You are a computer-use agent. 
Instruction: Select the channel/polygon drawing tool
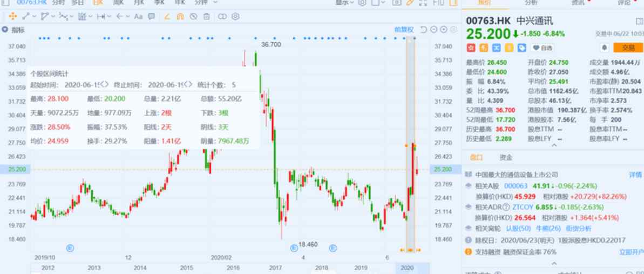(44, 16)
